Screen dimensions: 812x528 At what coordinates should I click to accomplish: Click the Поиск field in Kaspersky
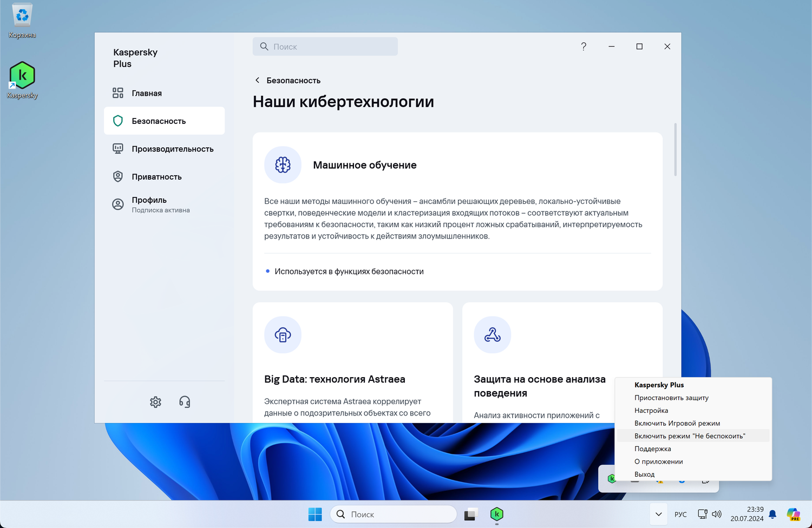(325, 47)
